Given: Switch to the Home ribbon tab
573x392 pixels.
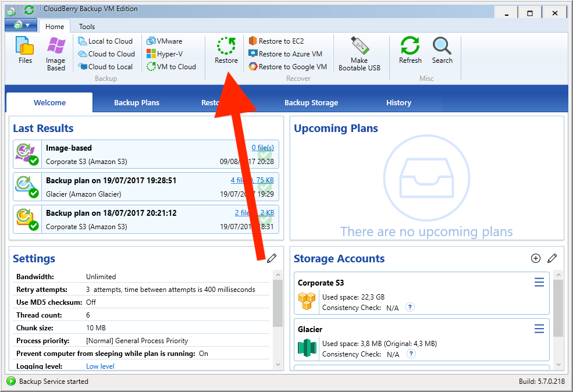Looking at the screenshot, I should 55,26.
